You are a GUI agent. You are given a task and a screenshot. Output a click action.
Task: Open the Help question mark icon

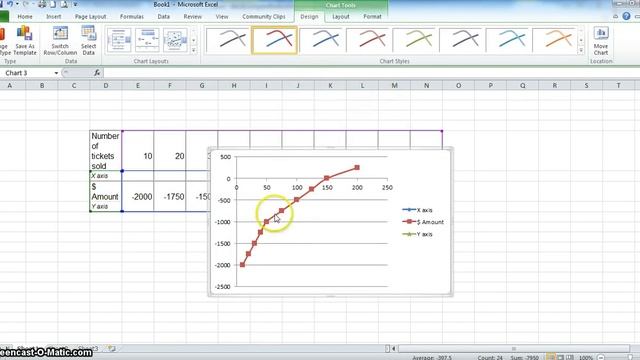point(626,16)
